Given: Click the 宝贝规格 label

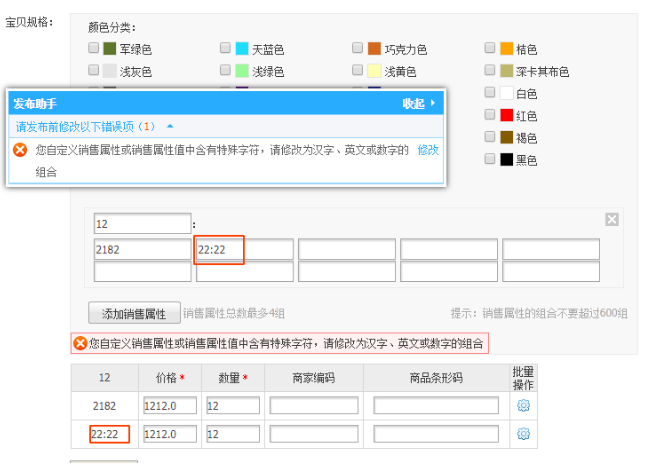Looking at the screenshot, I should click(29, 22).
